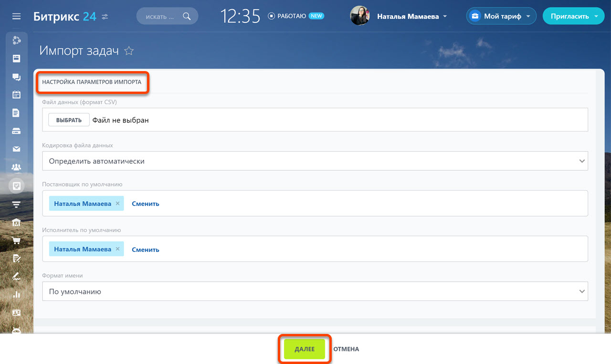This screenshot has height=364, width=611.
Task: Focus the header search field
Action: coord(167,16)
